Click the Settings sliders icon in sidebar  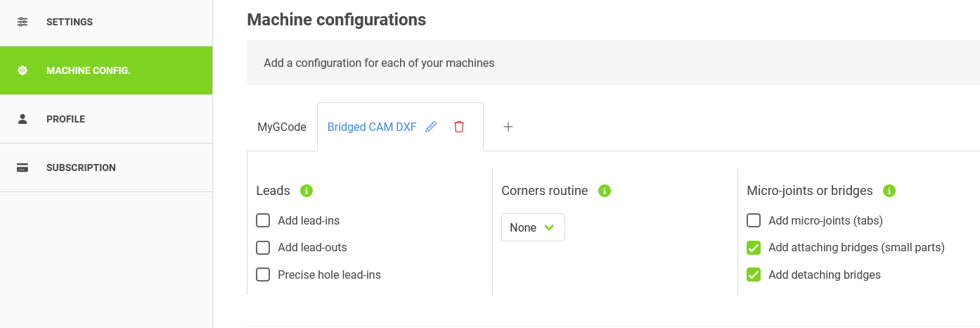[x=22, y=22]
